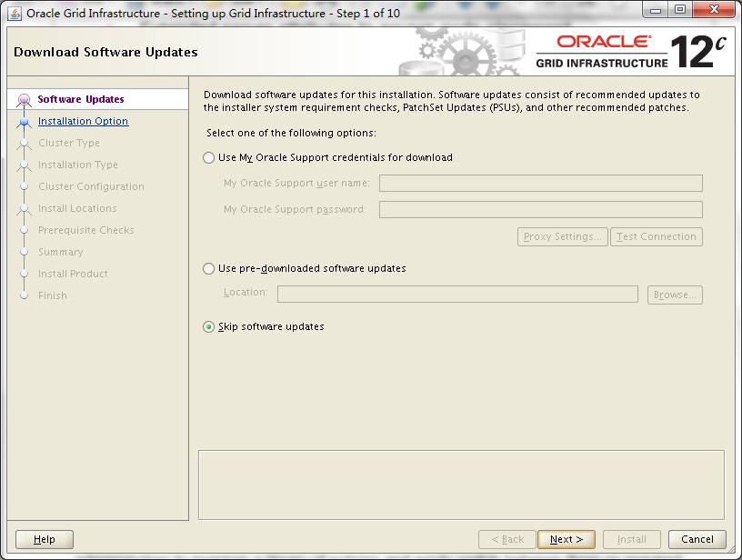Cancel the Grid Infrastructure installation
The width and height of the screenshot is (742, 560).
(x=697, y=539)
